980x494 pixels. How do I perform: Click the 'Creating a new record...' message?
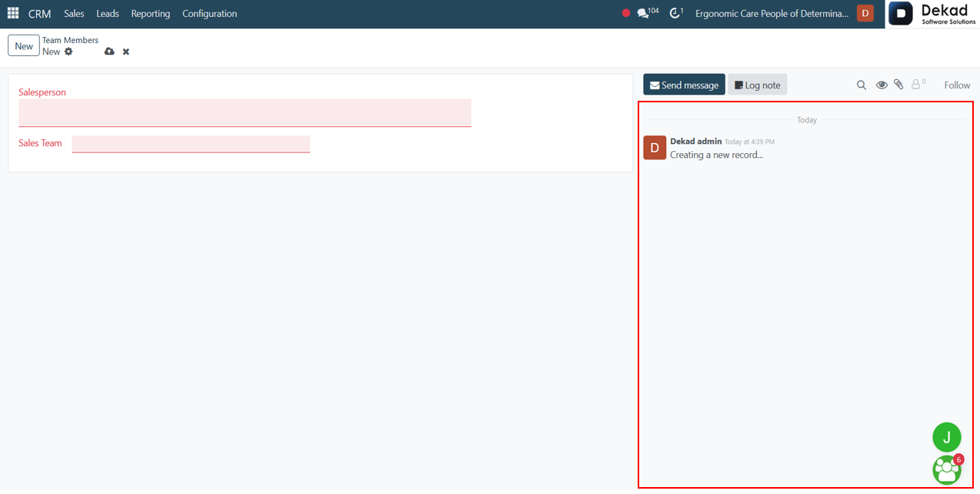(x=716, y=155)
